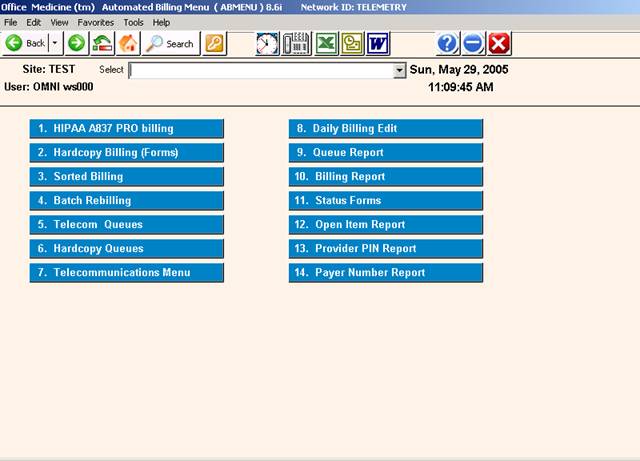Click the Home house icon
This screenshot has height=461, width=640.
click(128, 43)
